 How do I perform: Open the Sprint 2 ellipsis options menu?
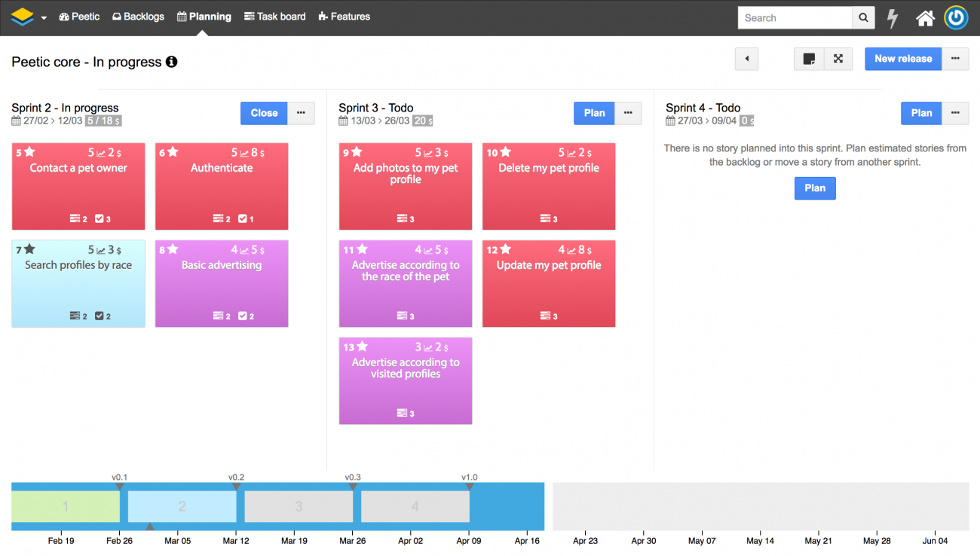(x=301, y=112)
